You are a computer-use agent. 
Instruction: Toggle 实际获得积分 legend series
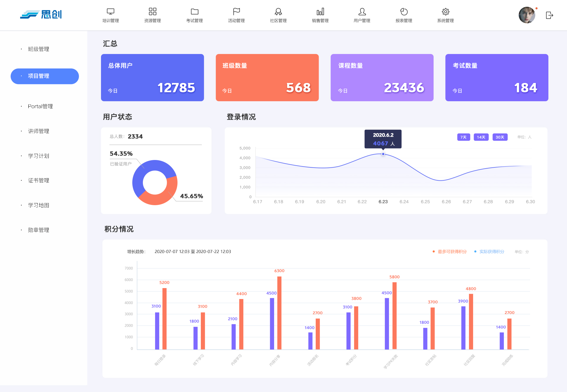[489, 252]
